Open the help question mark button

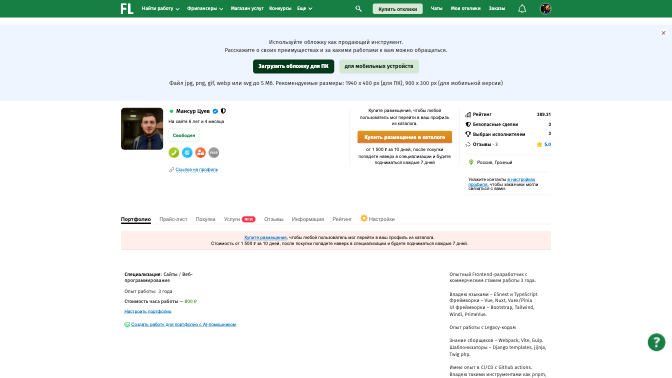coord(656,342)
